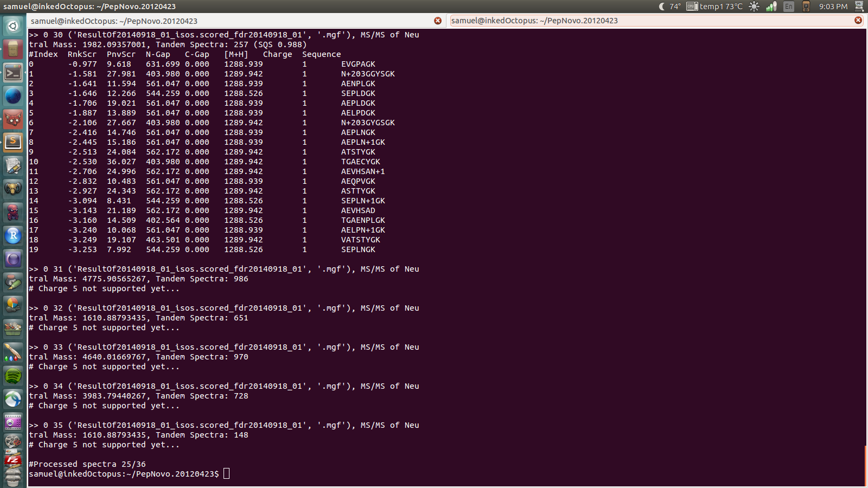This screenshot has height=488, width=868.
Task: Close the second terminal tab
Action: tap(858, 20)
